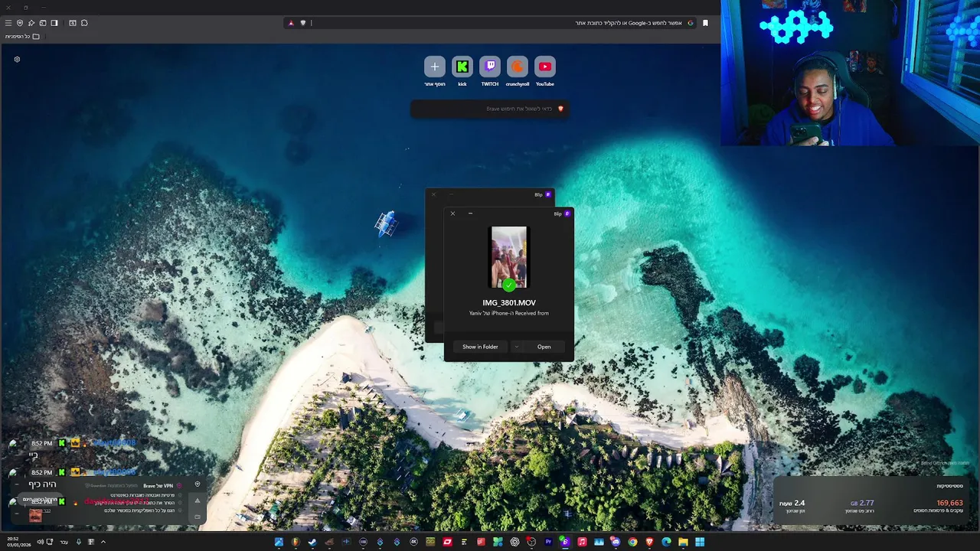The height and width of the screenshot is (551, 980).
Task: Click the microphone tray icon
Action: point(79,542)
